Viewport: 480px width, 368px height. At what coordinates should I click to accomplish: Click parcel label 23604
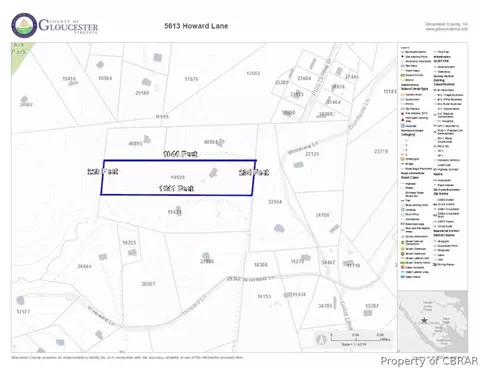pos(304,78)
